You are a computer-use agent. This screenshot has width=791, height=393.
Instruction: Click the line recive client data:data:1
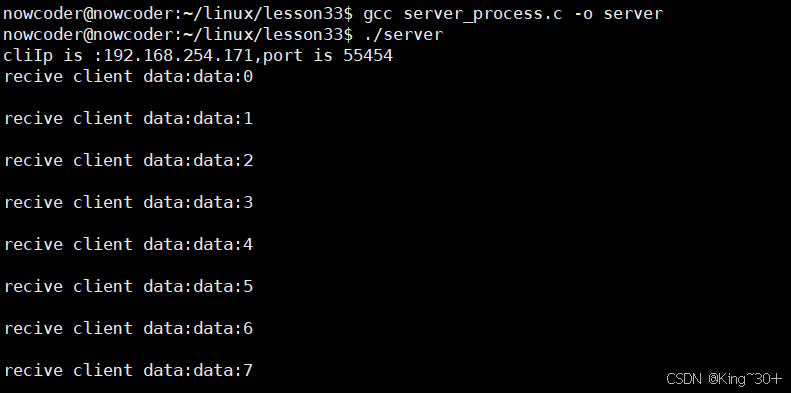pos(128,118)
